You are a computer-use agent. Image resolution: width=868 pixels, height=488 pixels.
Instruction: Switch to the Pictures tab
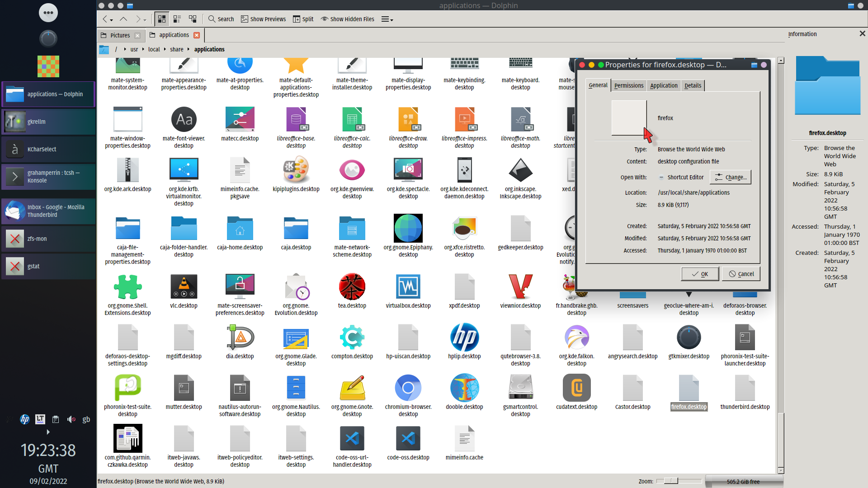coord(120,35)
